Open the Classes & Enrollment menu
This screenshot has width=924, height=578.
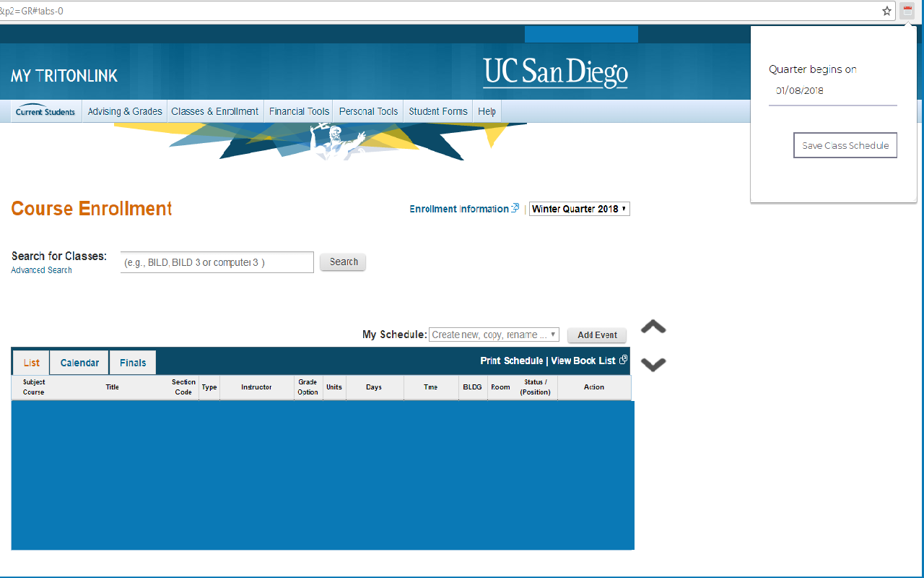point(214,111)
